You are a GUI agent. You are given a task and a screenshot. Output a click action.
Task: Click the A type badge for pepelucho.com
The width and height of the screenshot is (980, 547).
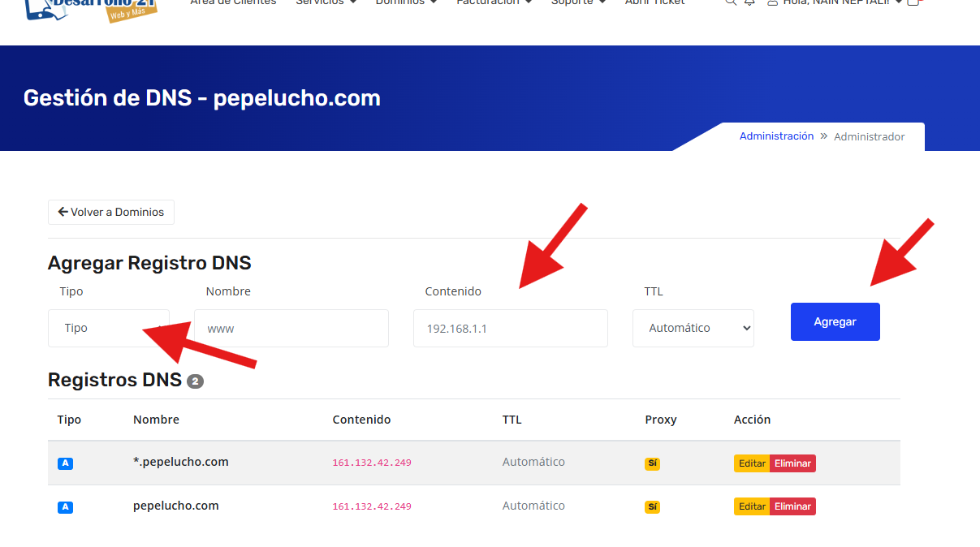click(x=66, y=507)
